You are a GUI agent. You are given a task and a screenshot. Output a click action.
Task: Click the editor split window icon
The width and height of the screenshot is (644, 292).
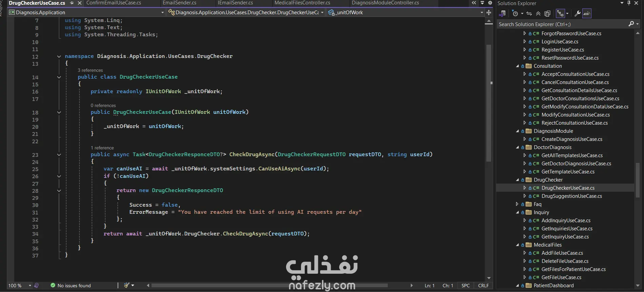click(489, 13)
